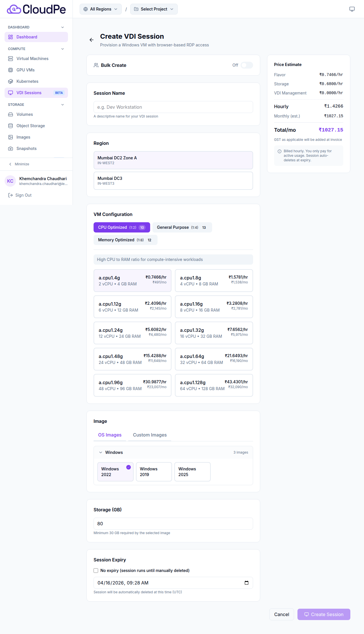
Task: Open the Dashboard sidebar icon
Action: [x=11, y=37]
